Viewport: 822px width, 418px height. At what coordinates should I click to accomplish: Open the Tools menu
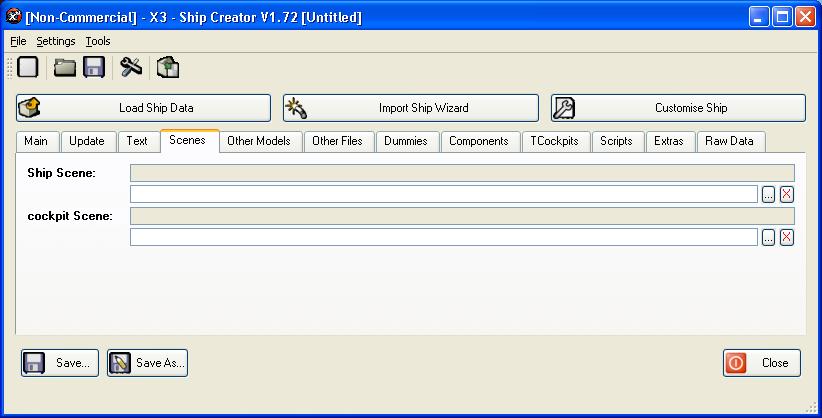coord(98,41)
